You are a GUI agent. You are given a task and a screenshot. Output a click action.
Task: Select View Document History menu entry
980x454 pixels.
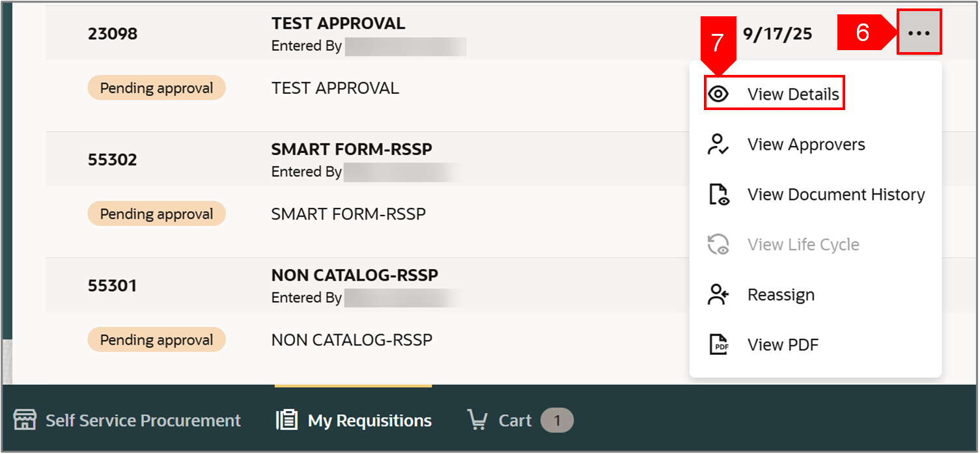(x=835, y=195)
